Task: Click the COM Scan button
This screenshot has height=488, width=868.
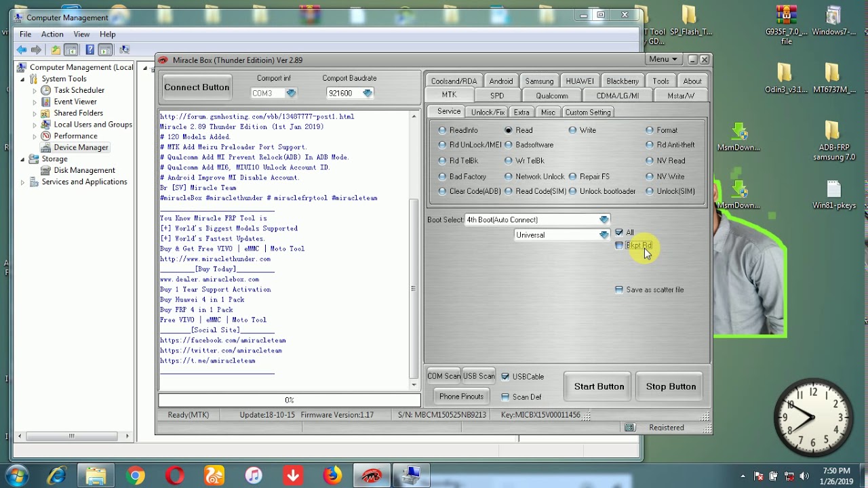Action: pyautogui.click(x=443, y=376)
